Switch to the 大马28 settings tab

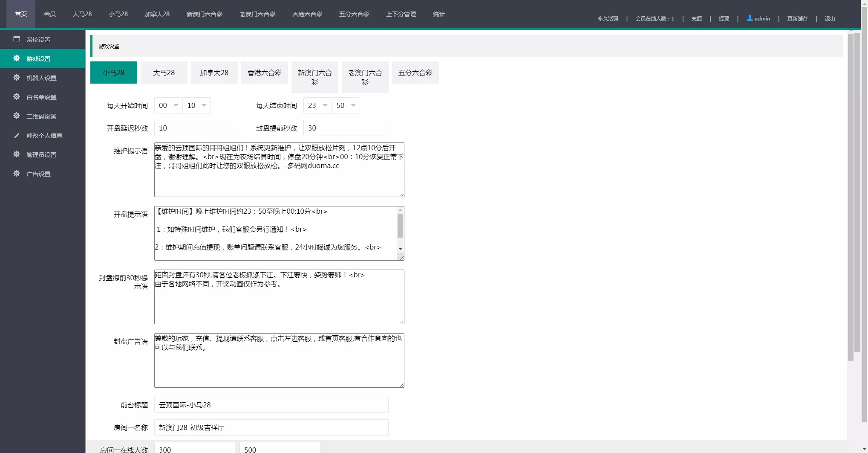164,73
